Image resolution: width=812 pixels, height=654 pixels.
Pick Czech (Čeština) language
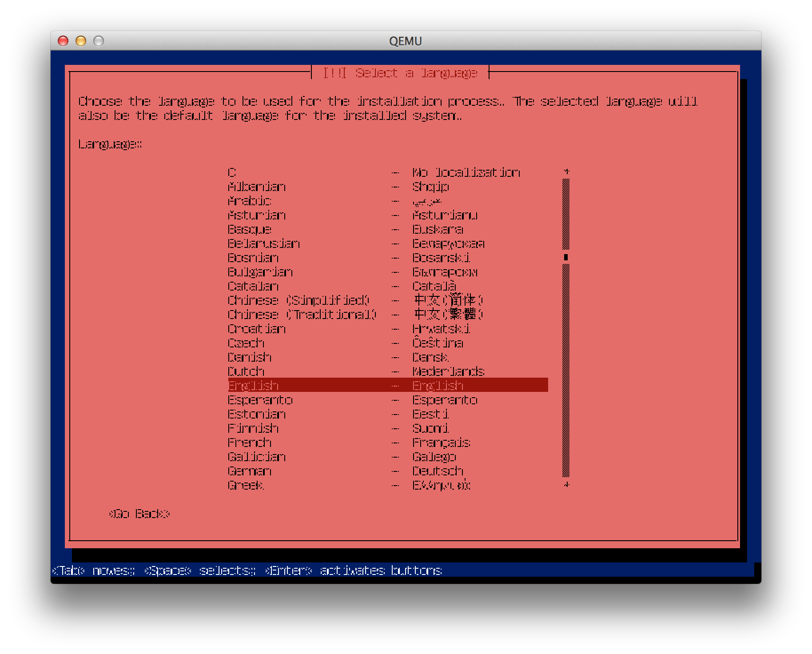pos(388,343)
